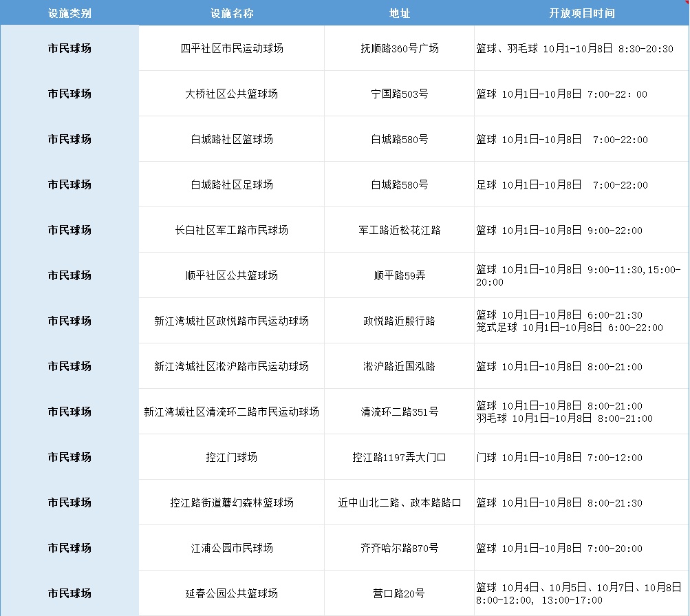Image resolution: width=690 pixels, height=616 pixels.
Task: Select 营口路20号 address cell
Action: pyautogui.click(x=399, y=593)
